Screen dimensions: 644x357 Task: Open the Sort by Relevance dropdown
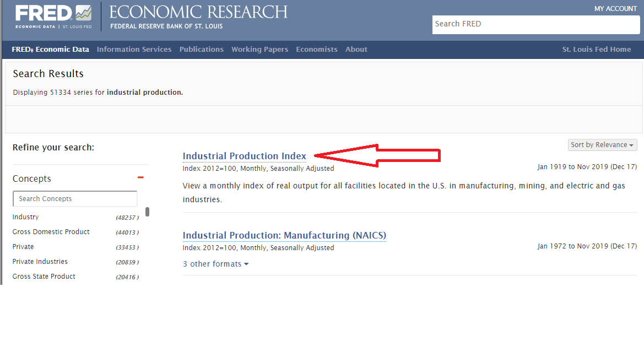tap(602, 145)
